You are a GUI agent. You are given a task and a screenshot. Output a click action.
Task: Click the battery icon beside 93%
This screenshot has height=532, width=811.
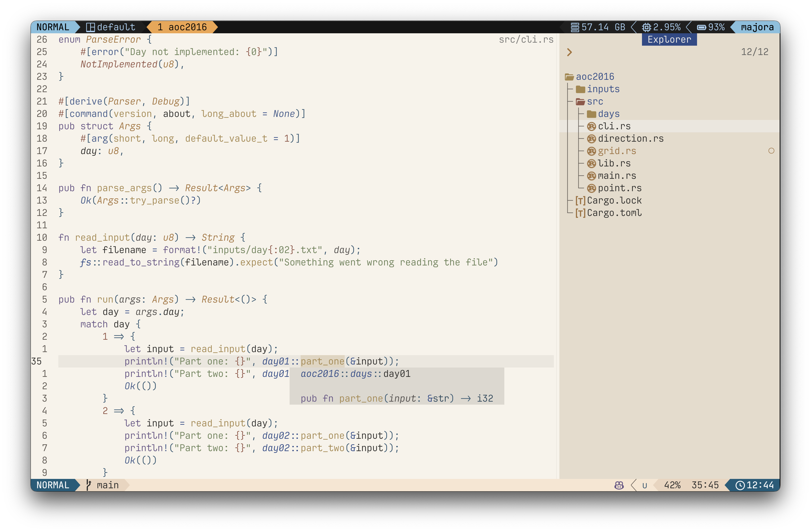(701, 27)
